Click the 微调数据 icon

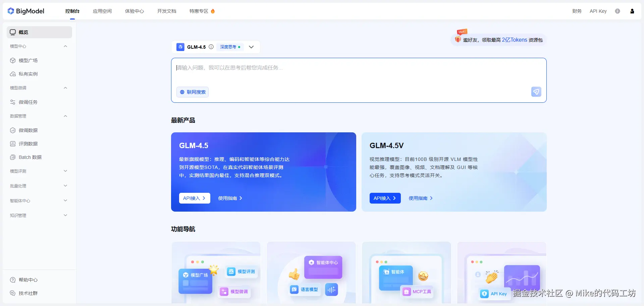tap(13, 130)
